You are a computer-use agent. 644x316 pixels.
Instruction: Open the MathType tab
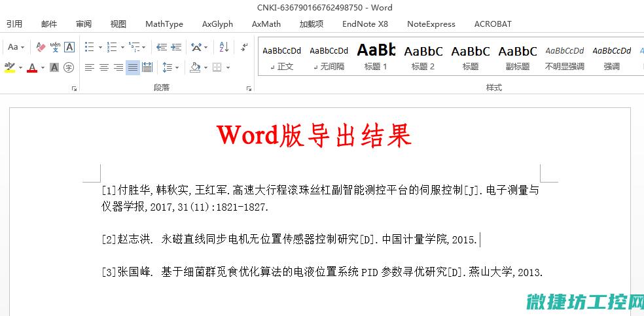point(164,24)
